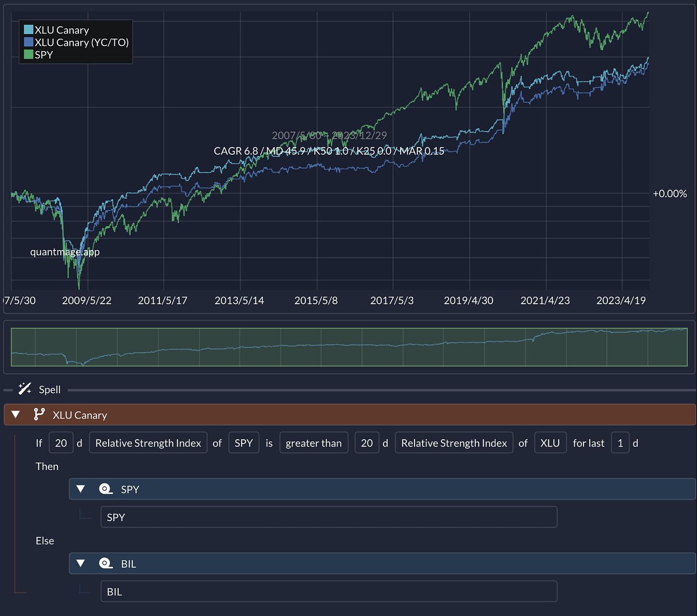Edit the XLU RSI period 20 field
Viewport: 697px width, 616px height.
tap(367, 443)
